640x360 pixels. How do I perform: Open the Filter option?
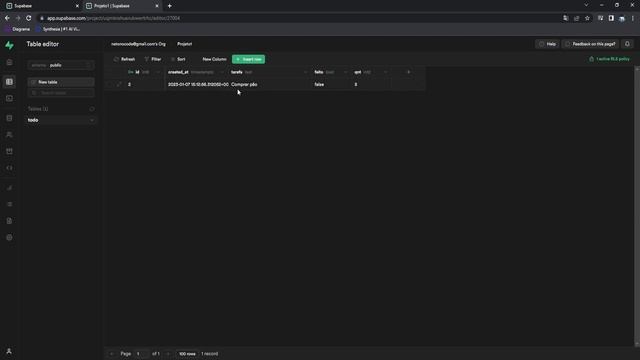coord(153,59)
